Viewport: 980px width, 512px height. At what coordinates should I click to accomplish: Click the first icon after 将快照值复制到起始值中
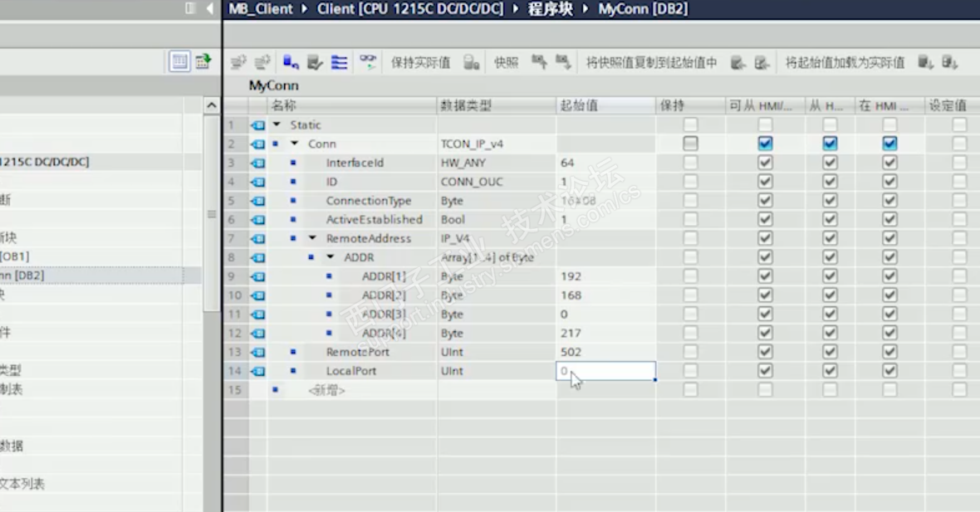pos(737,61)
